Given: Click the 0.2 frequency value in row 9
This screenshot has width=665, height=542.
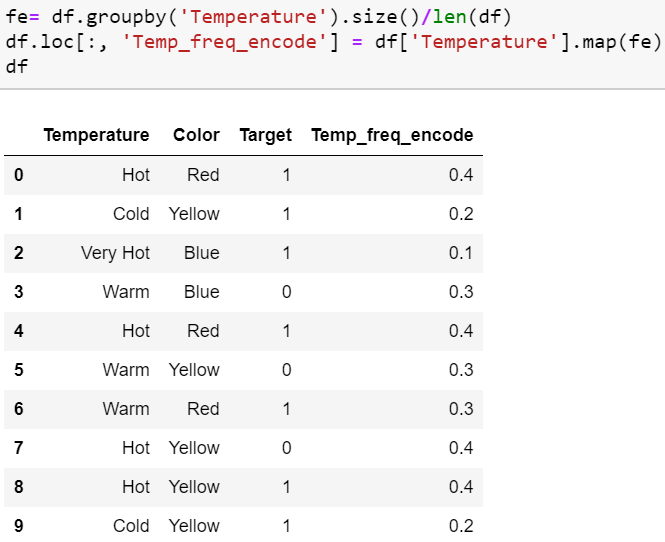Looking at the screenshot, I should (461, 526).
